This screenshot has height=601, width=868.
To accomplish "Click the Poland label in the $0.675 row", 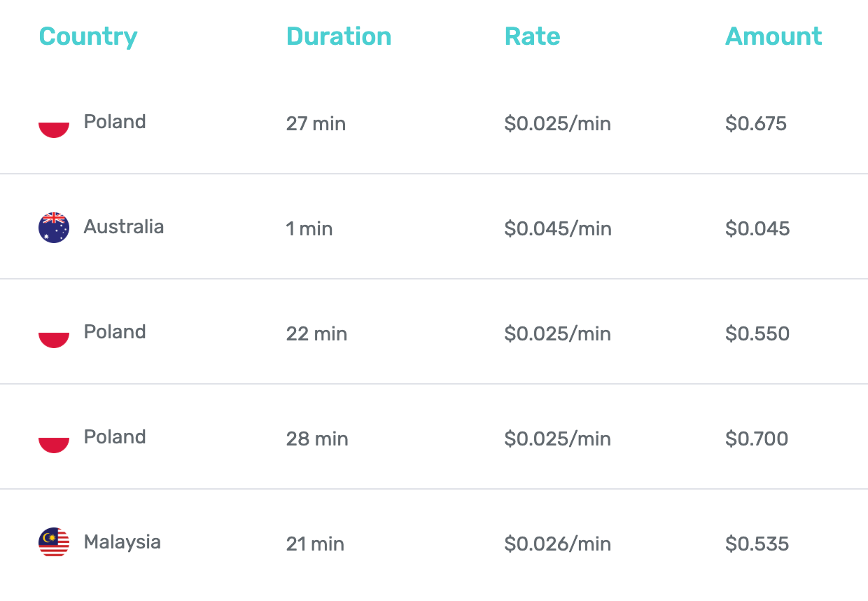I will [x=115, y=122].
